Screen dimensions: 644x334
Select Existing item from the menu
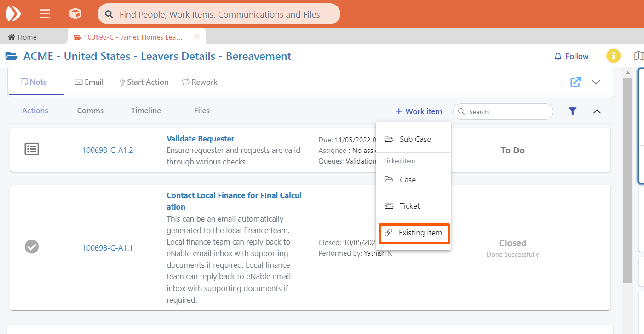414,233
